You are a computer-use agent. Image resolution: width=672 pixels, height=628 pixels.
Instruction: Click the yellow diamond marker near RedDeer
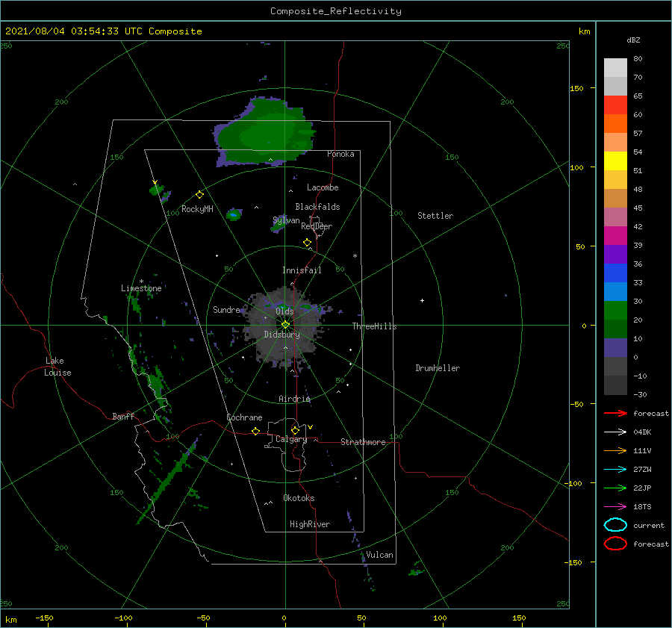pyautogui.click(x=307, y=243)
